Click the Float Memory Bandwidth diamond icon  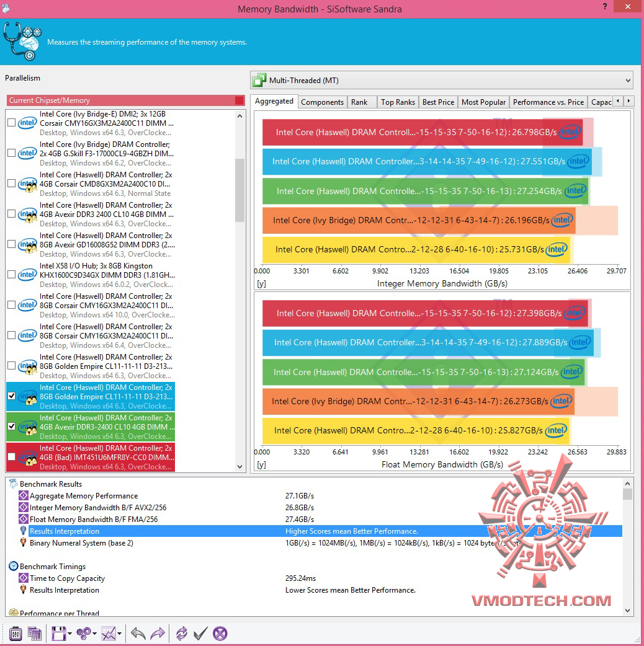click(x=24, y=519)
